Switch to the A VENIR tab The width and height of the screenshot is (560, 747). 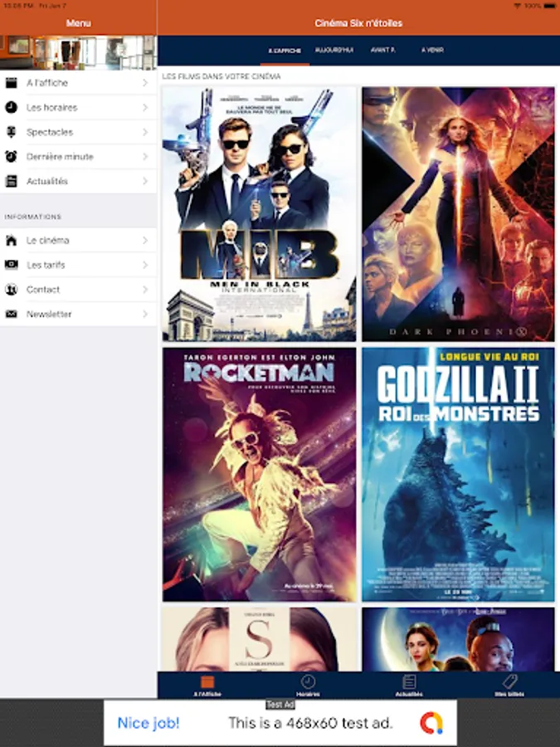point(432,50)
